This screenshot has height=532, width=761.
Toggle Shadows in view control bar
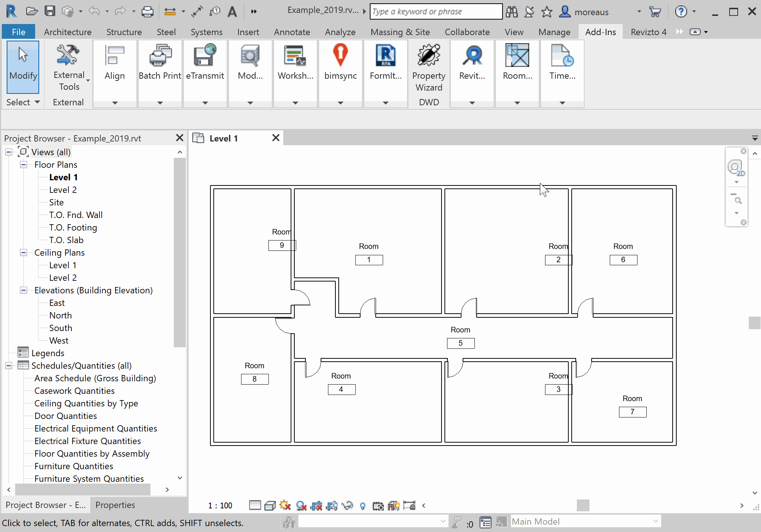pos(301,505)
